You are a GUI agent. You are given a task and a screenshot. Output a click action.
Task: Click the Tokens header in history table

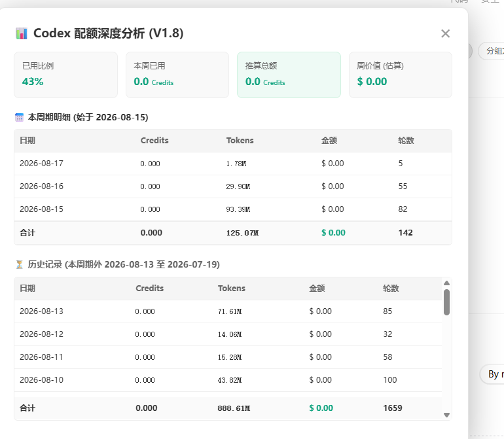232,288
